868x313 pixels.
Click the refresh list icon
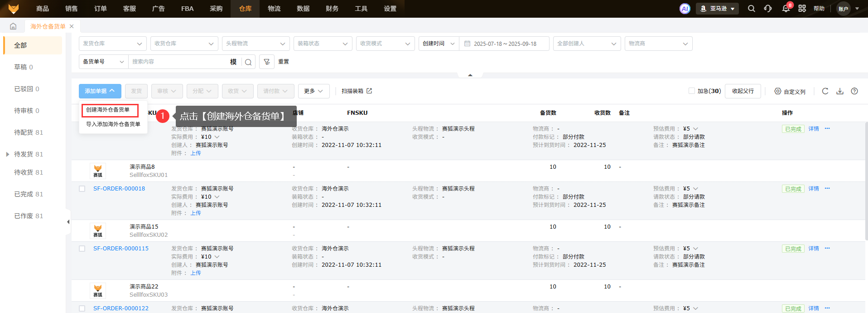[825, 91]
